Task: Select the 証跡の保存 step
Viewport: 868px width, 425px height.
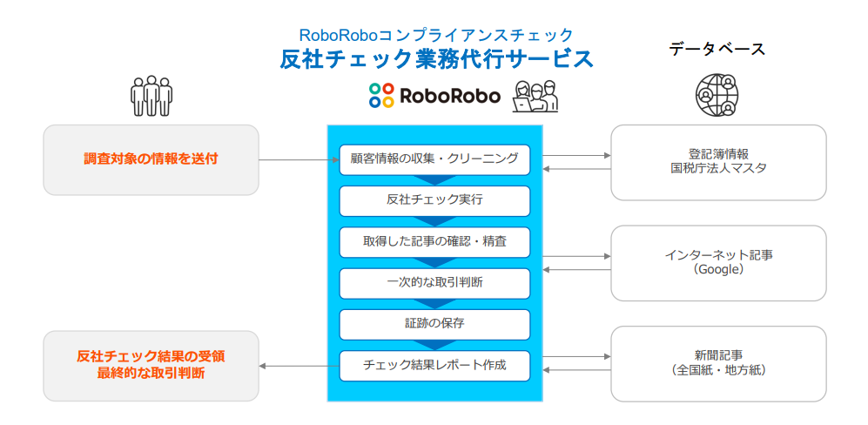Action: coord(434,323)
